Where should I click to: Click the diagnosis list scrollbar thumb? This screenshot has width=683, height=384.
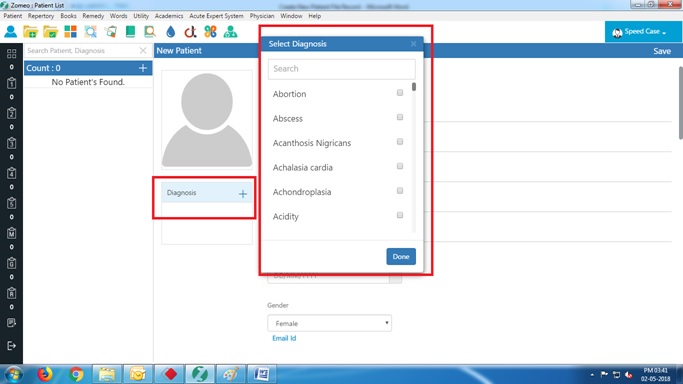(x=414, y=87)
